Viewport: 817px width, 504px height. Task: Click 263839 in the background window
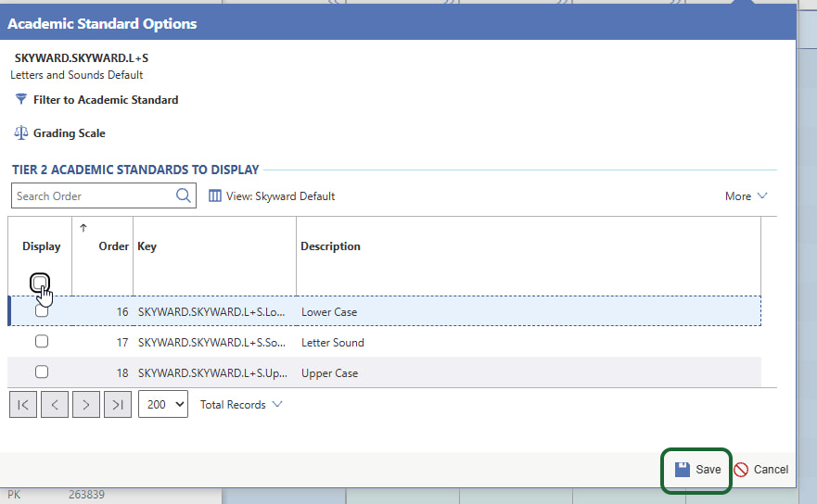pos(86,495)
